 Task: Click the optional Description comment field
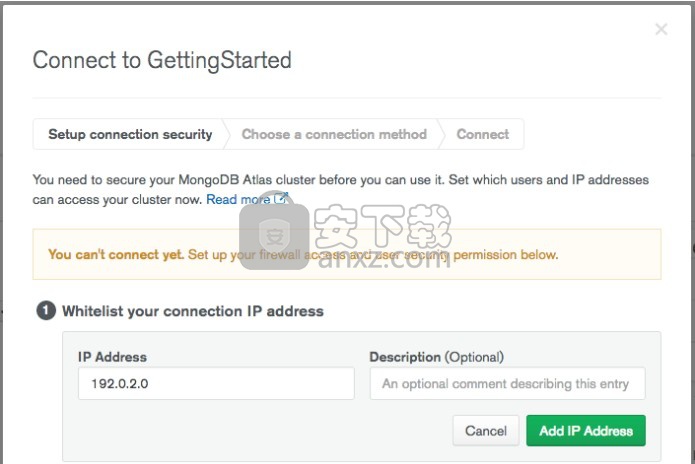508,383
